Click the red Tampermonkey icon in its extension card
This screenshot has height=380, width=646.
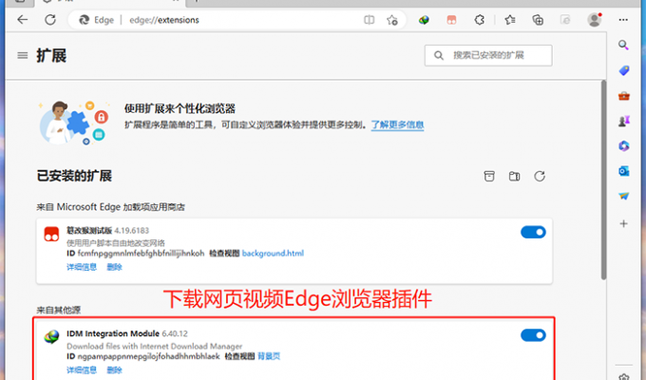pos(51,234)
